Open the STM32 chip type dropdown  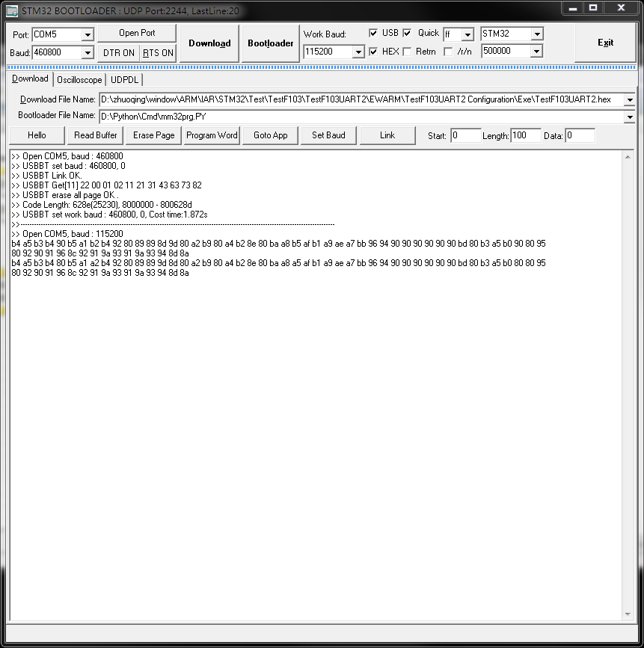(x=537, y=34)
